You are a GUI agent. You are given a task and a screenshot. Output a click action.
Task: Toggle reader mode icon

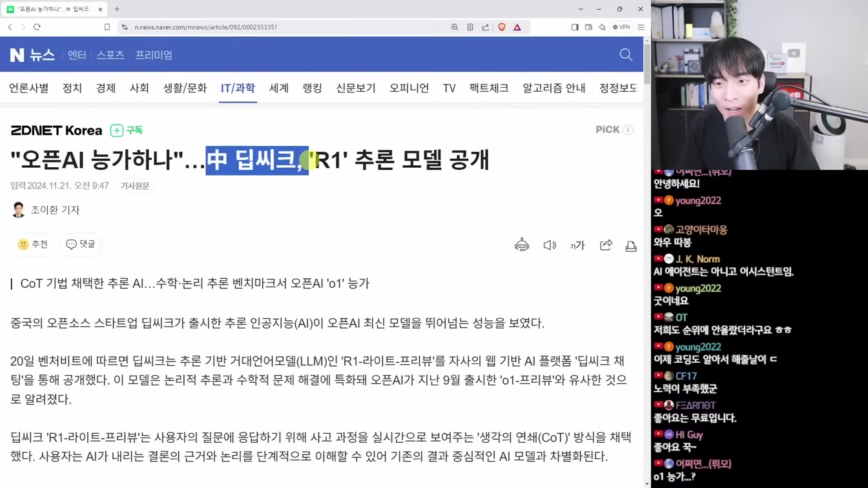[x=470, y=27]
